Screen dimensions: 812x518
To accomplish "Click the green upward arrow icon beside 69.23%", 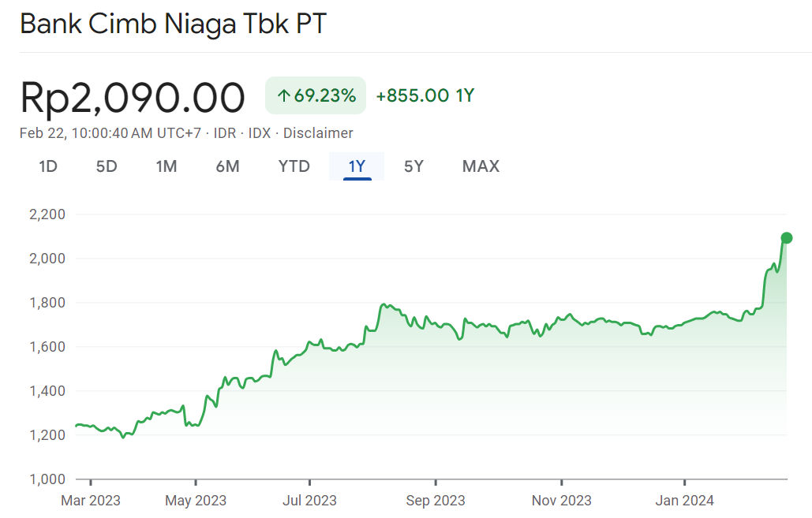I will tap(283, 95).
